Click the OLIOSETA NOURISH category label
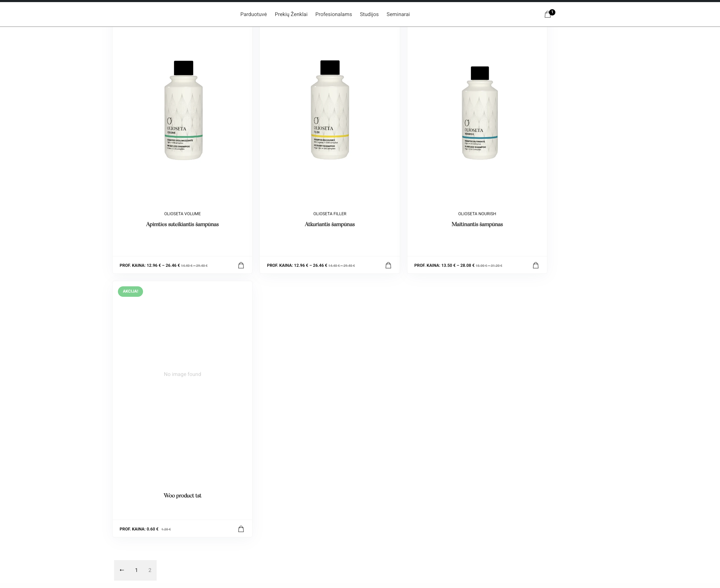720x588 pixels. (x=477, y=214)
